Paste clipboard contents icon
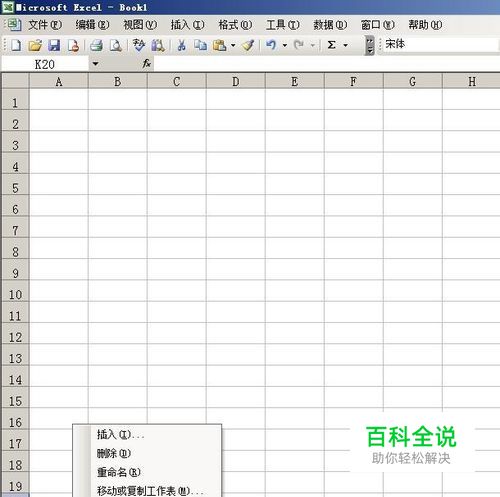The image size is (500, 497). click(x=220, y=45)
